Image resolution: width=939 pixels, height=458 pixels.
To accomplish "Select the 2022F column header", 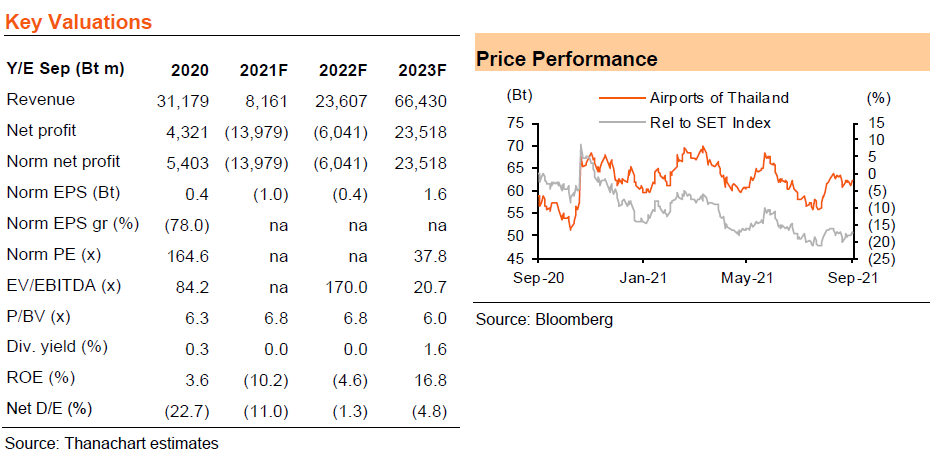I will pyautogui.click(x=343, y=70).
